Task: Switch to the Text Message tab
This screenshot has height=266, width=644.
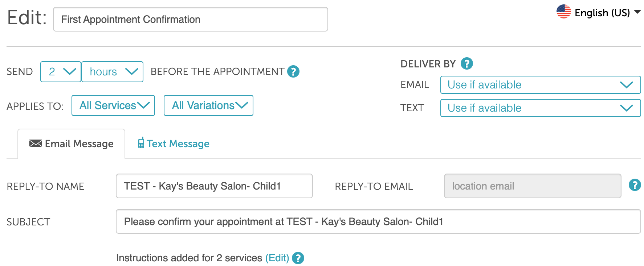Action: pos(174,144)
